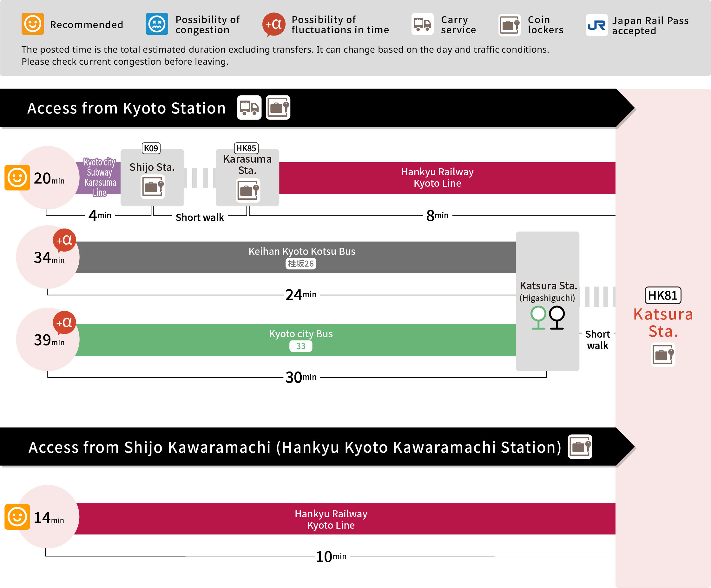Click the Carry service truck legend icon
Screen dimensions: 711x588
click(x=422, y=24)
